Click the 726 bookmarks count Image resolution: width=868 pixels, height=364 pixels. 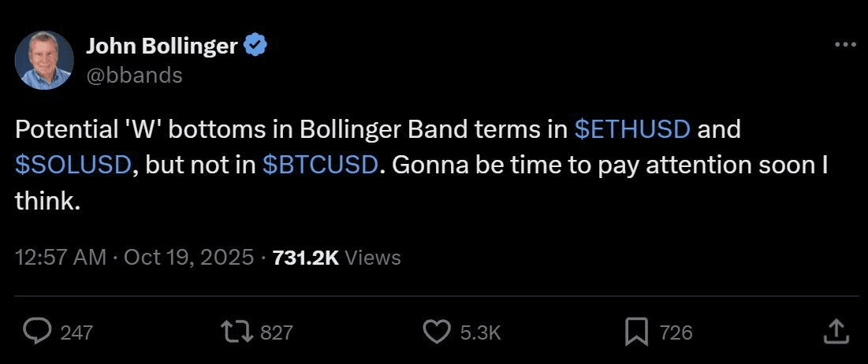pyautogui.click(x=676, y=332)
